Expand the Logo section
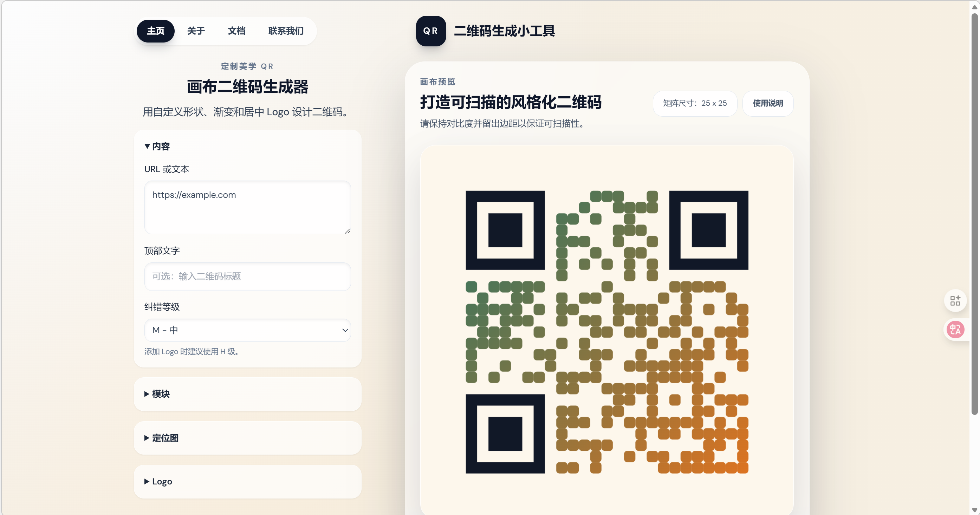 (158, 481)
